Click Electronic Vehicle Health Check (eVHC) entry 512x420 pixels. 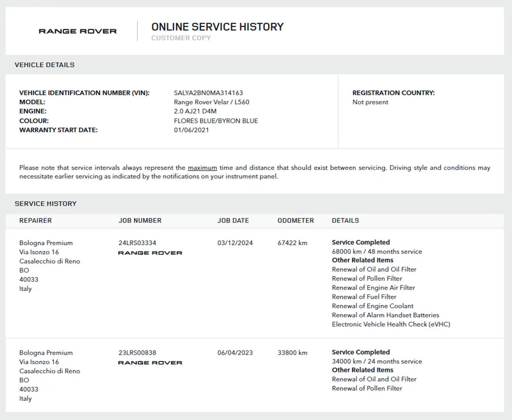(391, 324)
